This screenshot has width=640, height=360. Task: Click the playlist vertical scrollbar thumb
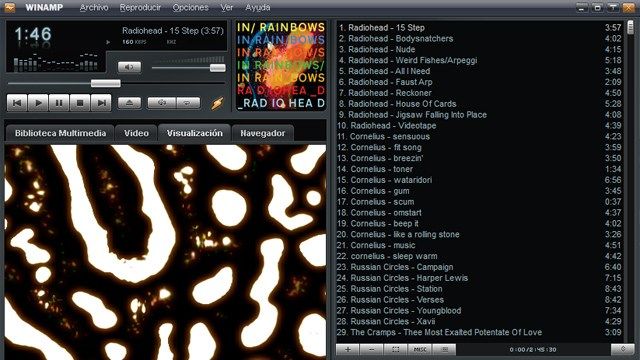pos(631,28)
